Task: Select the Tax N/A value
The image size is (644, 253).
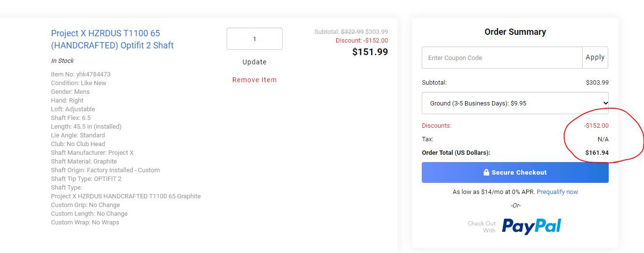Action: coord(603,139)
